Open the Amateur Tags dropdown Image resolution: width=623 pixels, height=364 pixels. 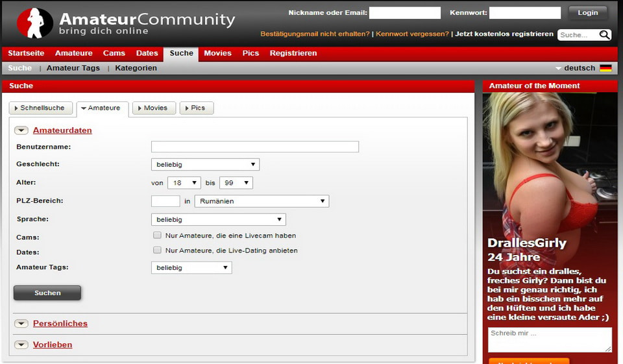point(191,267)
